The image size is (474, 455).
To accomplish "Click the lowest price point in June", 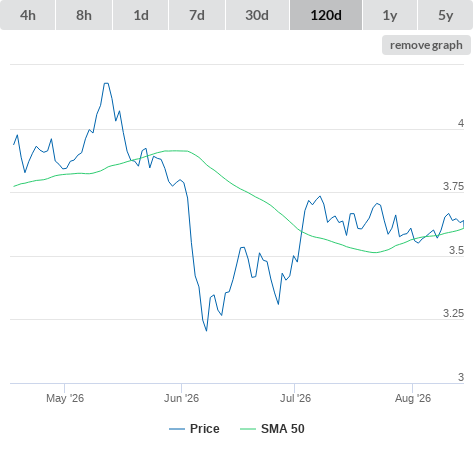I will tap(206, 330).
